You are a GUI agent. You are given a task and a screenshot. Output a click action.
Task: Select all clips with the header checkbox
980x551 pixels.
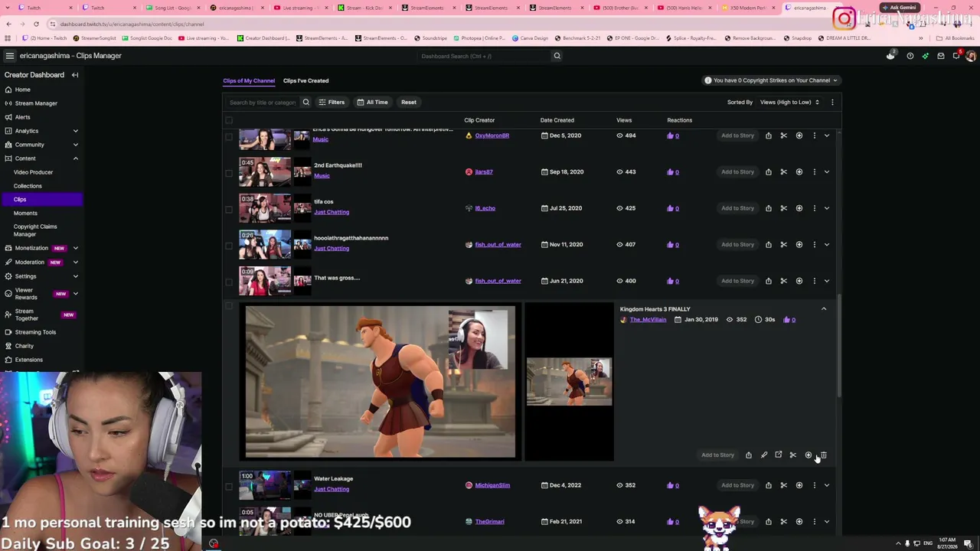click(229, 120)
